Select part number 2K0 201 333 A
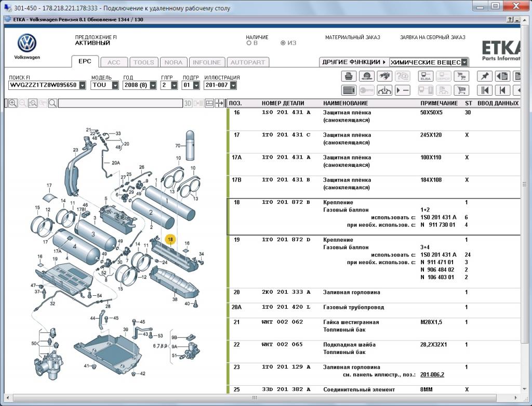The height and width of the screenshot is (406, 532). pos(286,292)
